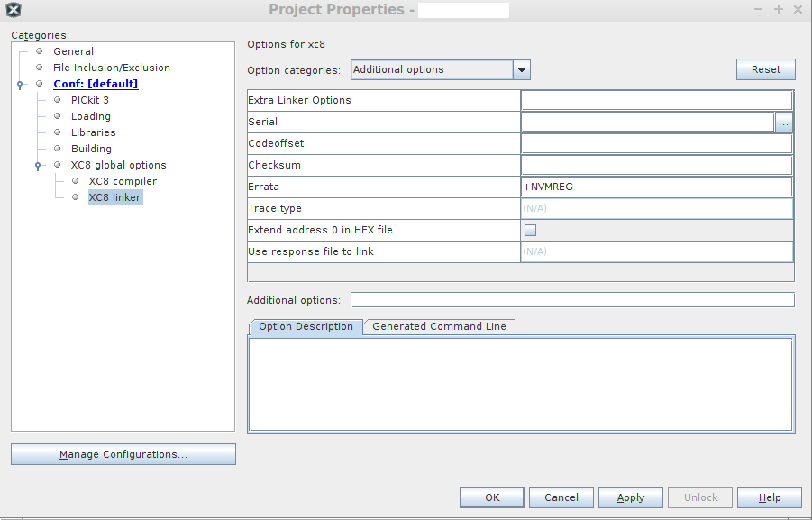Click the Help button

point(770,497)
